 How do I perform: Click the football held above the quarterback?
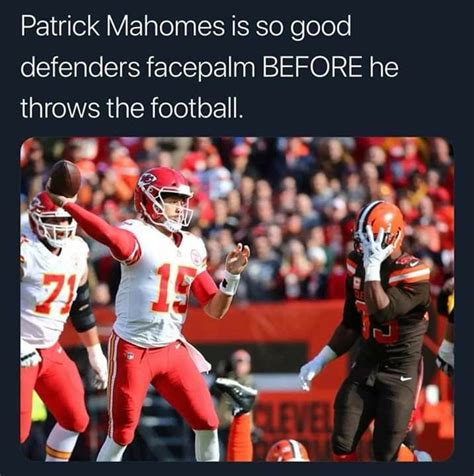[64, 179]
